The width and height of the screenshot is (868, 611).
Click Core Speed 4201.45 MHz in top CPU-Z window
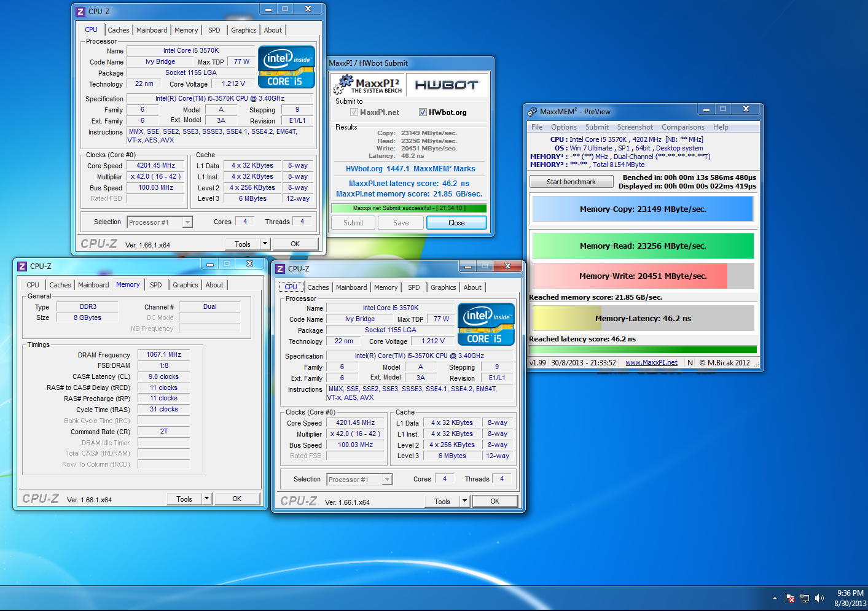point(155,165)
